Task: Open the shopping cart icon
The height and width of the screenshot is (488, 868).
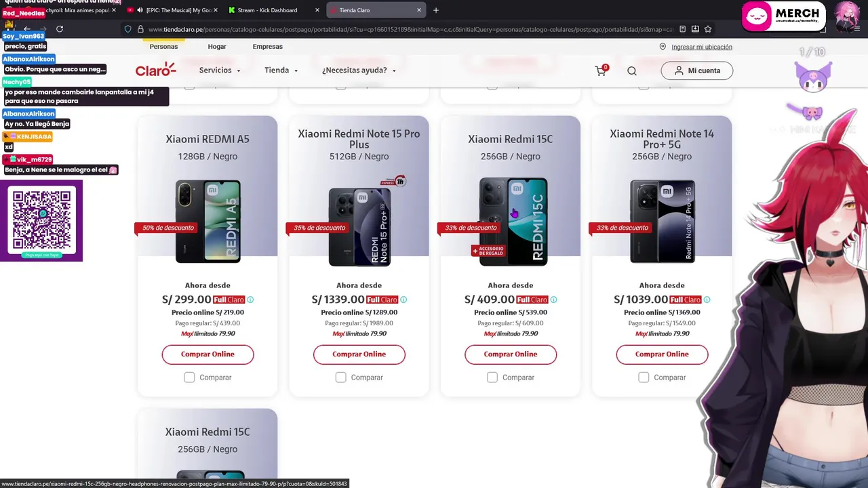Action: point(601,70)
